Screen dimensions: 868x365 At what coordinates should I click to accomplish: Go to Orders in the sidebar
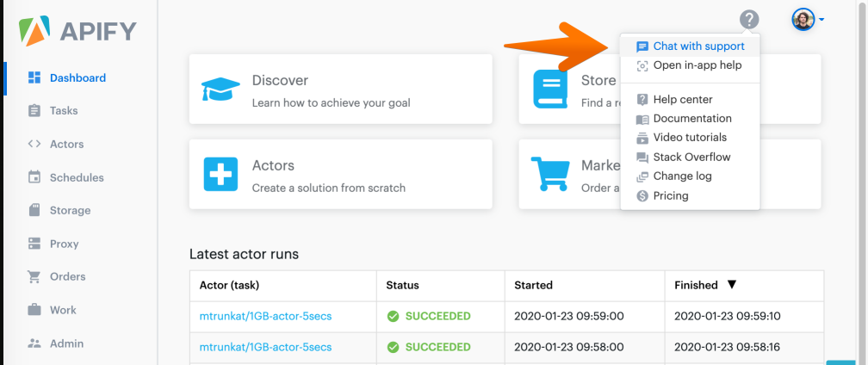[x=67, y=276]
